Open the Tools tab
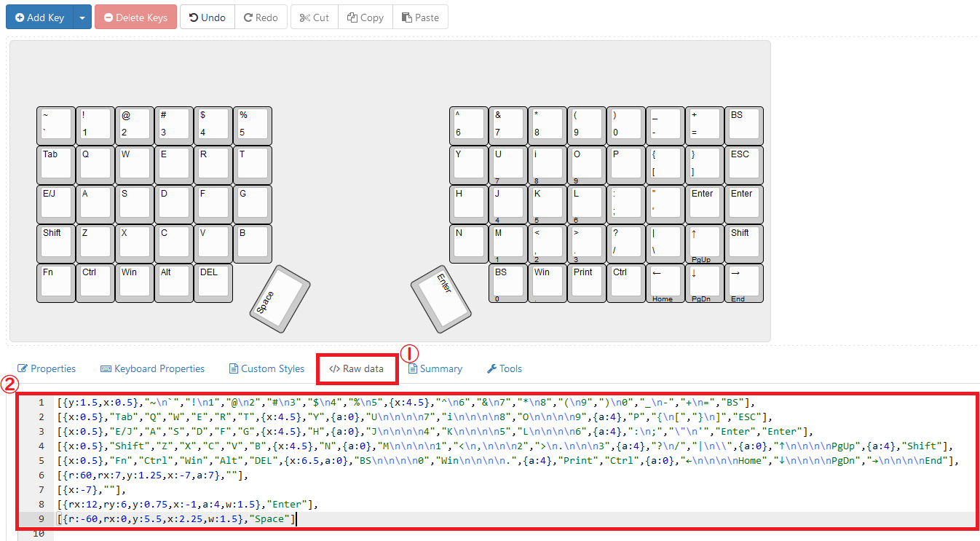Viewport: 980px width, 541px height. point(505,369)
